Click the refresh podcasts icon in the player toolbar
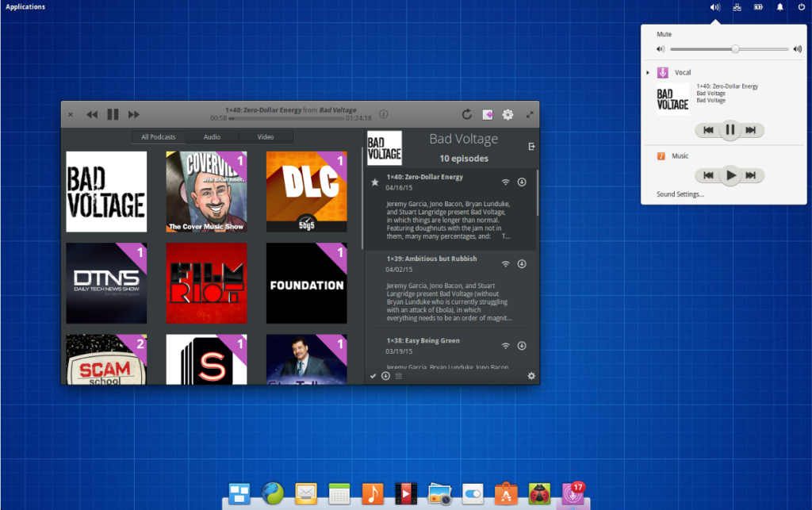This screenshot has width=812, height=510. 467,114
